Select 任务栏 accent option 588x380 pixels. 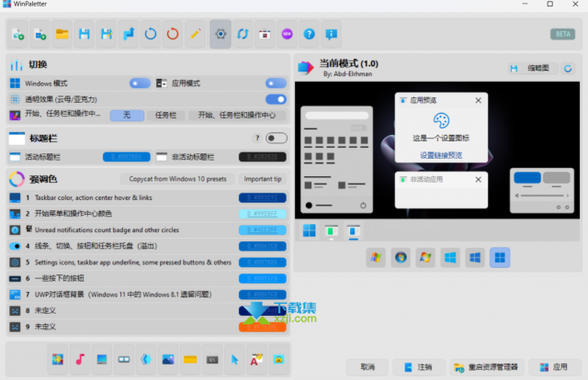pos(165,115)
